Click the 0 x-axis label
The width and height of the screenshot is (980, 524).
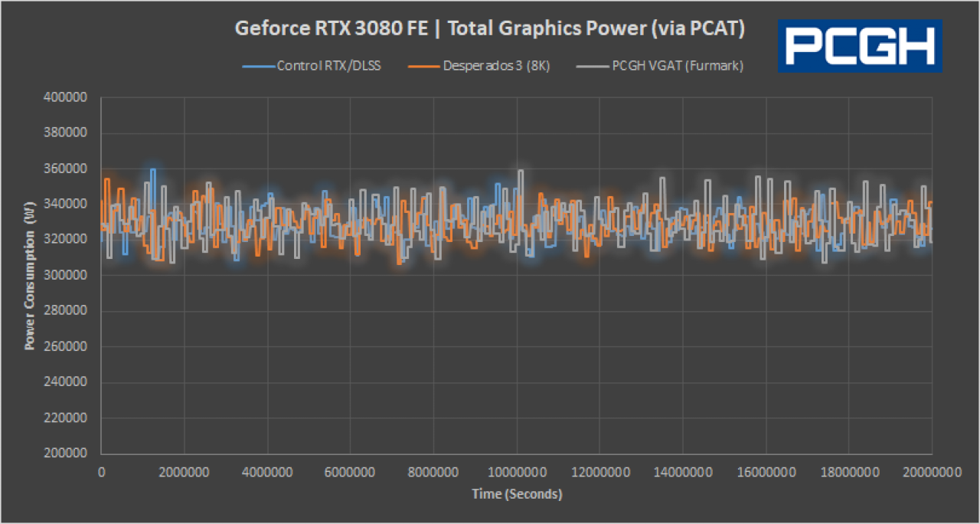coord(101,474)
